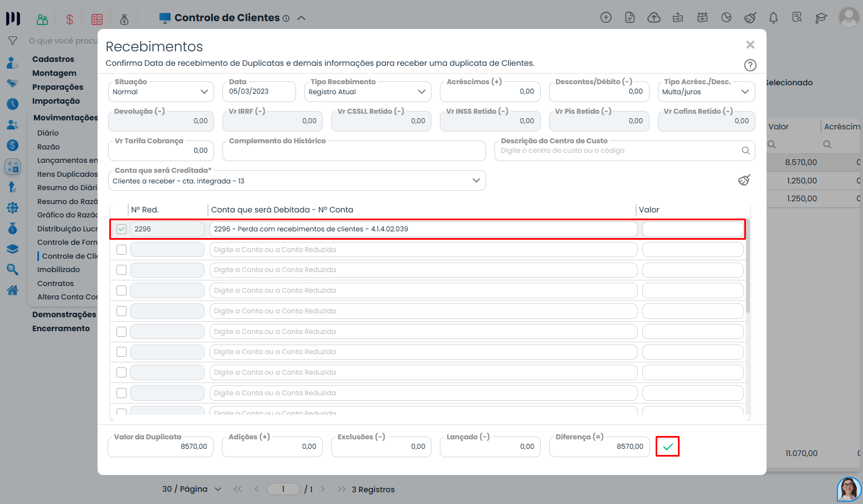Close the Recebimentos dialog
863x504 pixels.
click(750, 45)
